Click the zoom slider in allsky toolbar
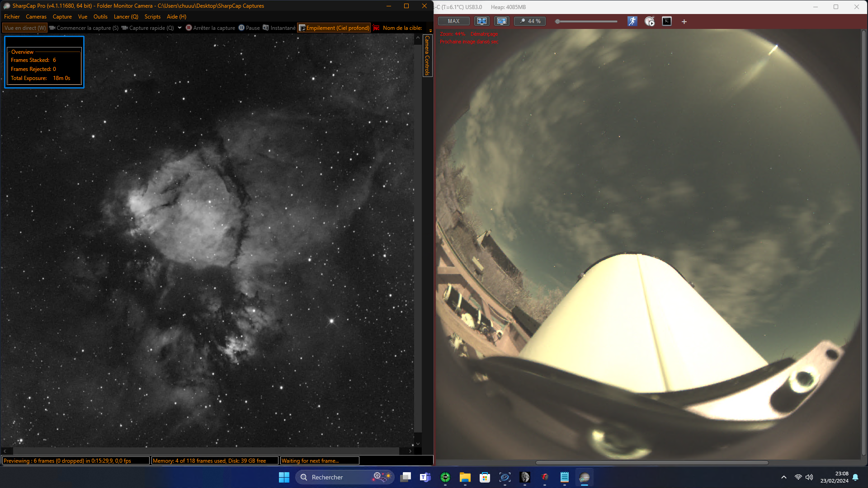The height and width of the screenshot is (488, 868). pos(587,21)
